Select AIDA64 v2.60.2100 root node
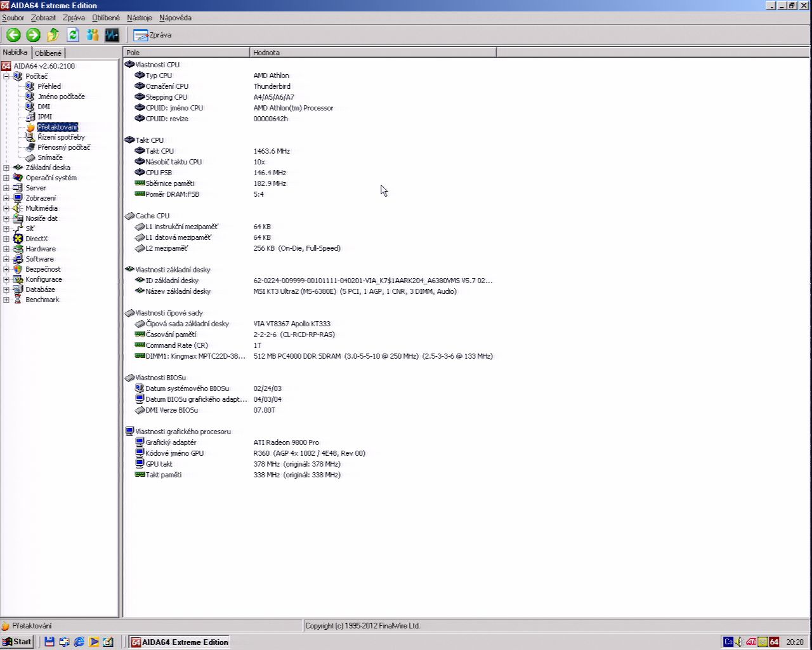The width and height of the screenshot is (812, 650). (44, 66)
